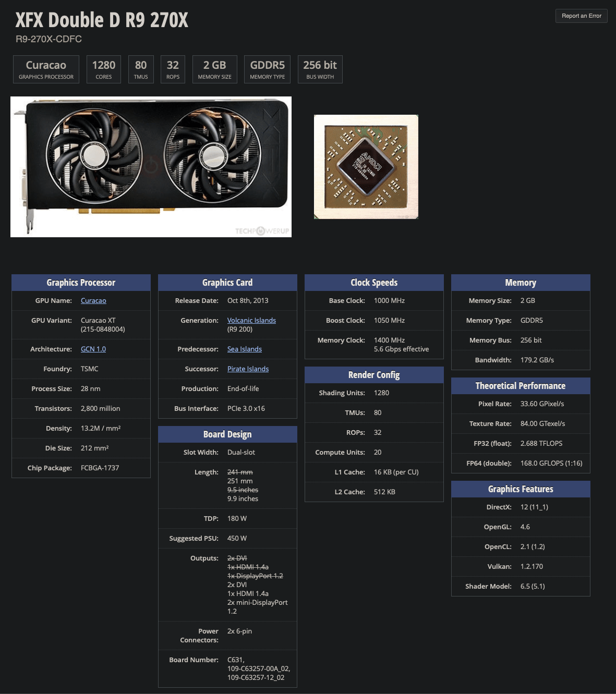
Task: Click the 12 (11_1) DirectX value
Action: [x=534, y=507]
